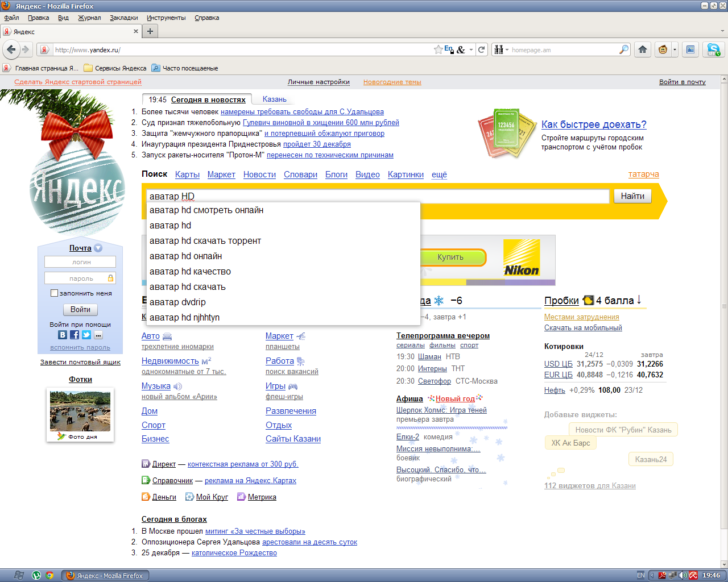Click the uTorrent icon in the taskbar

coord(36,575)
